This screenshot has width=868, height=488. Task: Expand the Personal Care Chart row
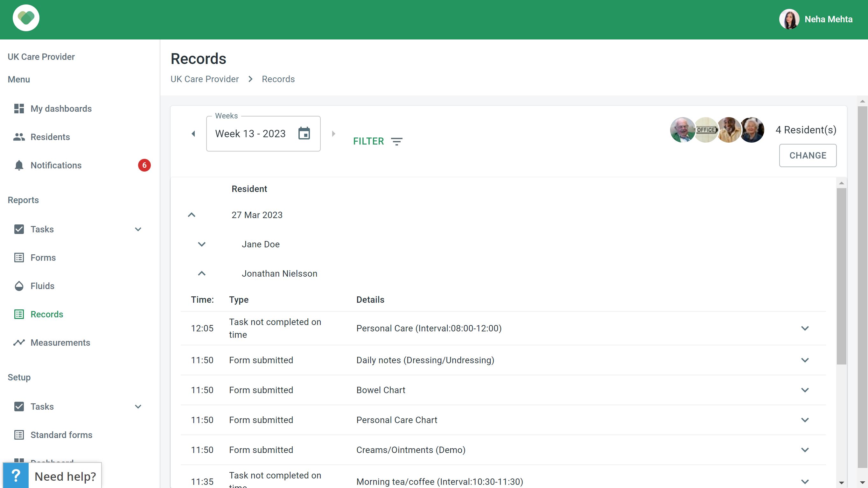coord(805,420)
